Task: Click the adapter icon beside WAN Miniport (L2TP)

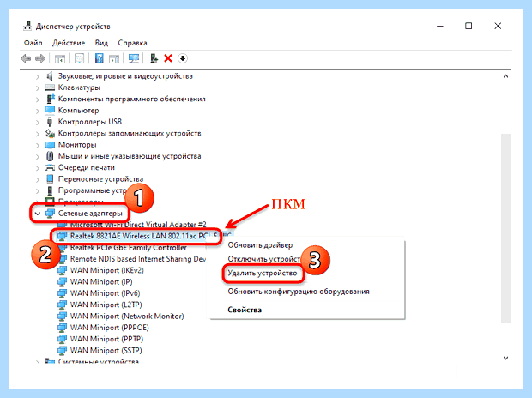Action: click(62, 305)
